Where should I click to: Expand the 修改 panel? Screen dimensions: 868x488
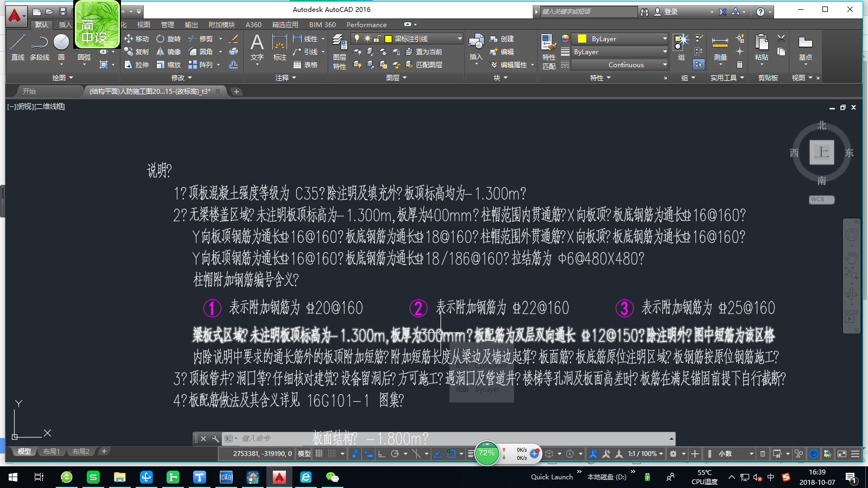click(x=181, y=78)
